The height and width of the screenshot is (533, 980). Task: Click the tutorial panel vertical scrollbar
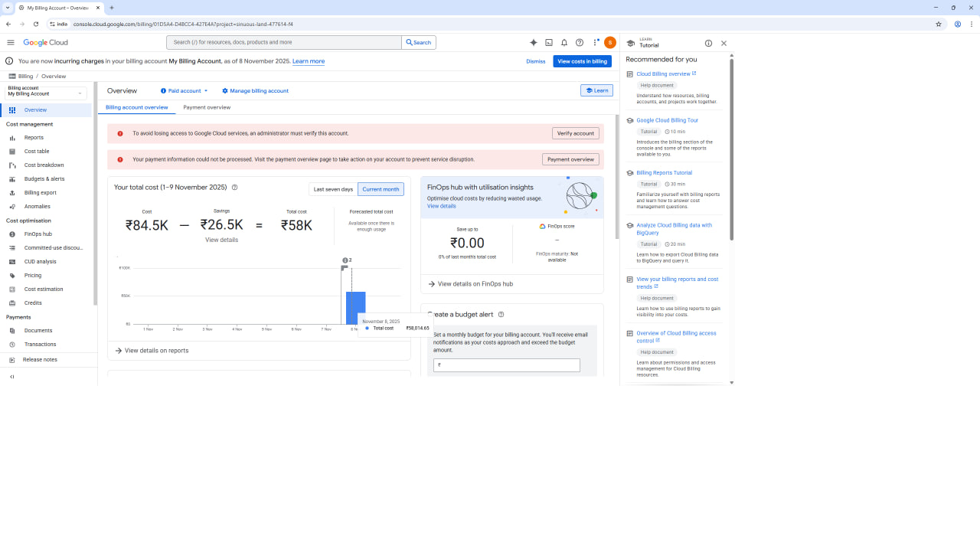click(731, 149)
